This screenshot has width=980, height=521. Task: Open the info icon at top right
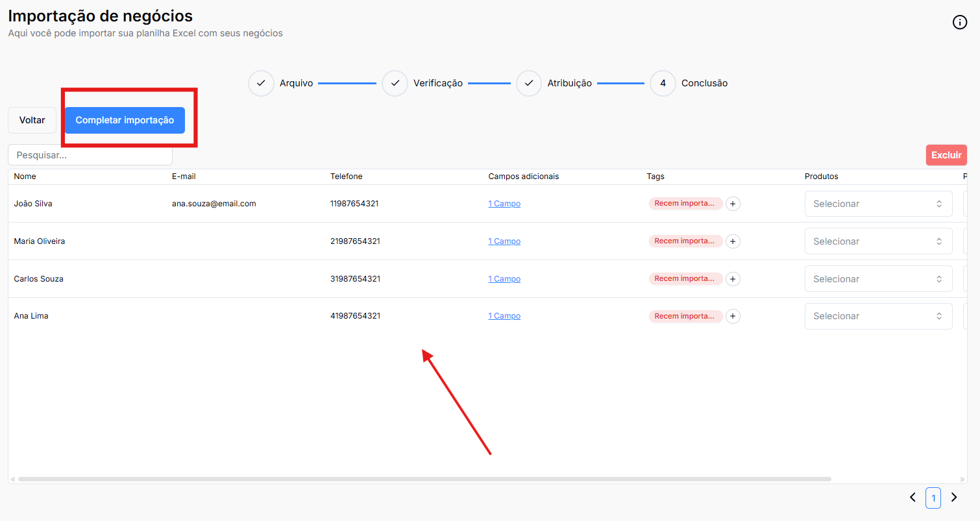[x=959, y=22]
